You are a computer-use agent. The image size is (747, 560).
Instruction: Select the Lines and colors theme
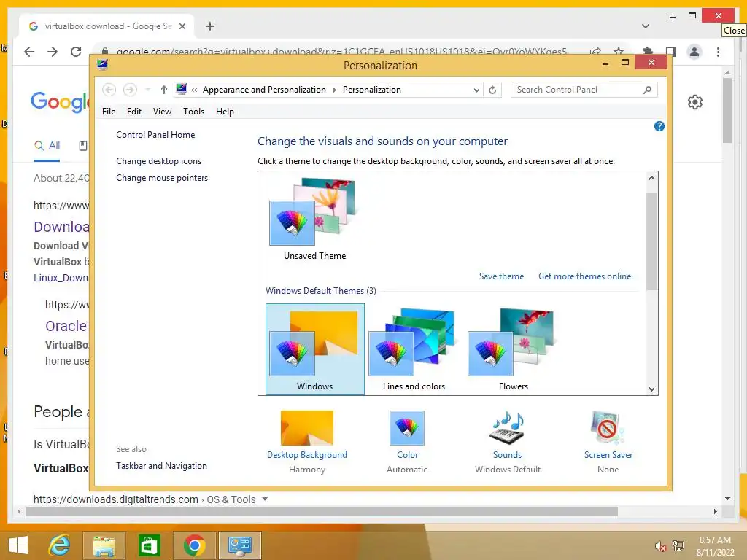pyautogui.click(x=414, y=349)
